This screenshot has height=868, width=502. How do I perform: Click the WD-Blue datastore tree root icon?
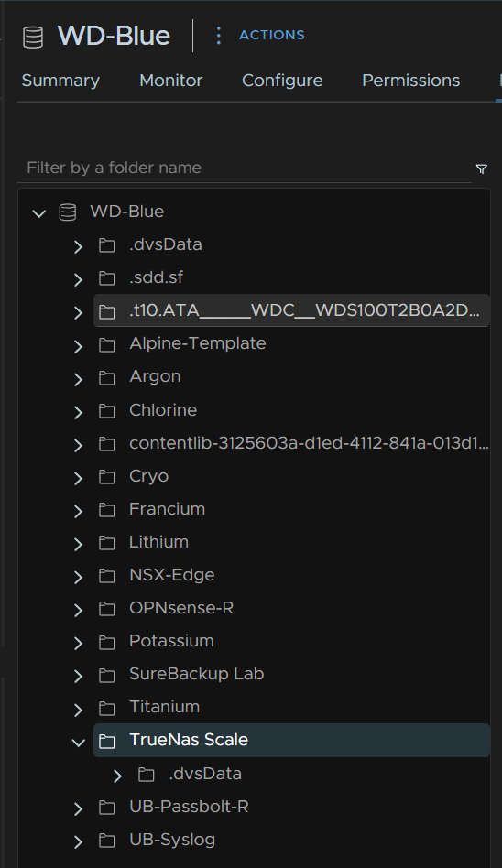coord(68,212)
